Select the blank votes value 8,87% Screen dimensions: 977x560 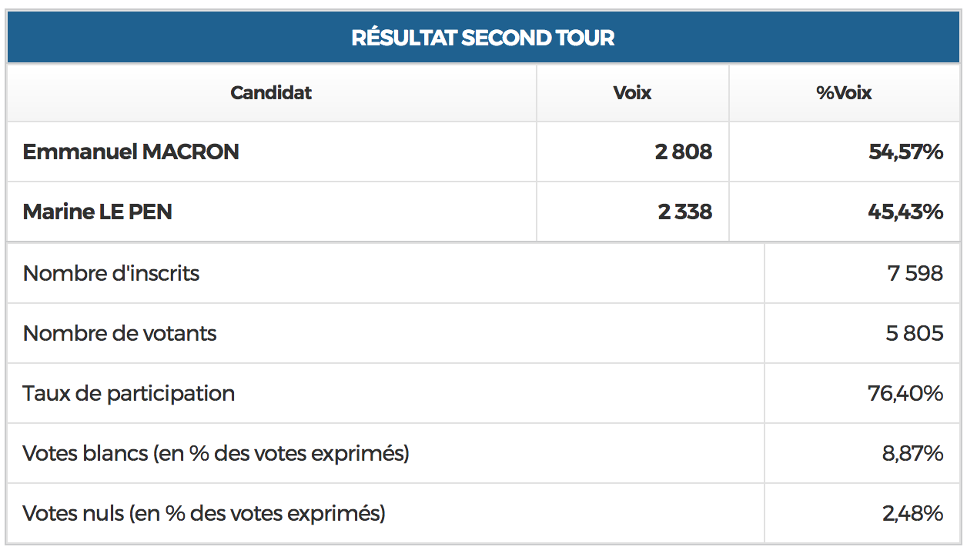coord(912,453)
